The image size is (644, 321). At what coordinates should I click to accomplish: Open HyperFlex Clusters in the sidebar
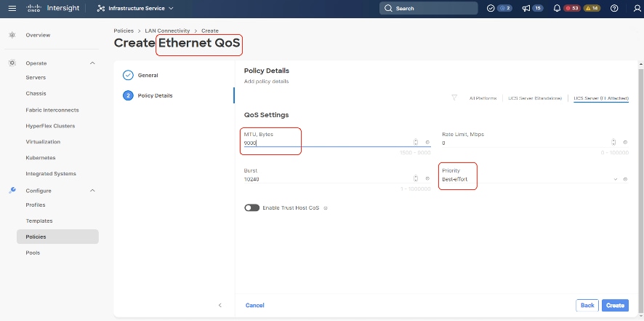[x=50, y=126]
